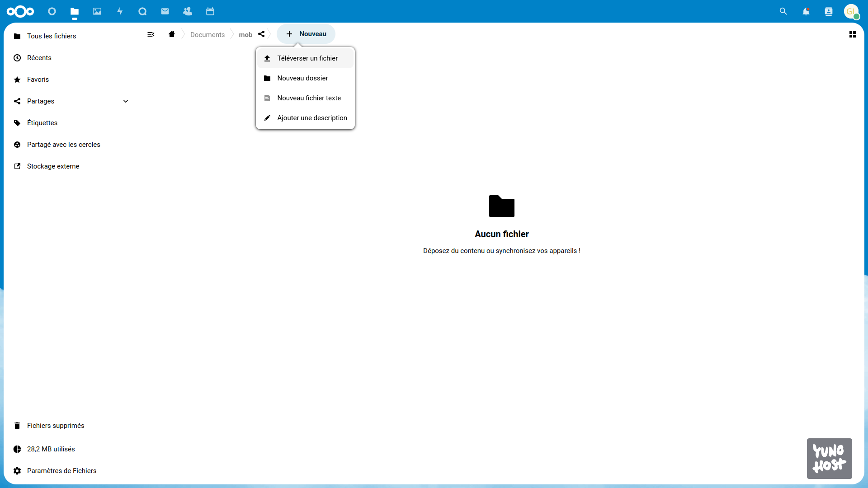The height and width of the screenshot is (488, 868).
Task: Open the Talk chat icon
Action: tap(142, 11)
